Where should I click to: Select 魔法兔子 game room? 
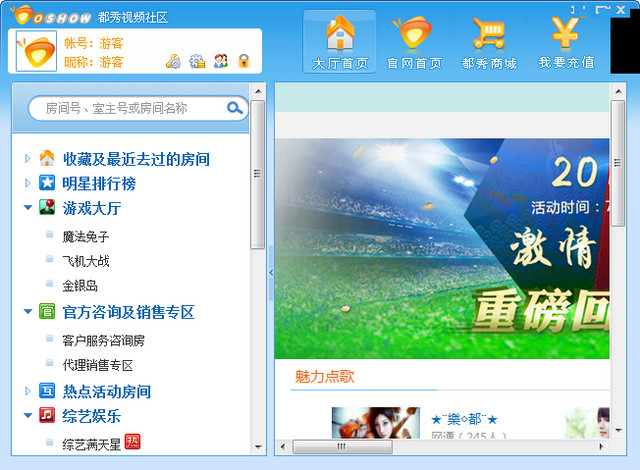85,237
